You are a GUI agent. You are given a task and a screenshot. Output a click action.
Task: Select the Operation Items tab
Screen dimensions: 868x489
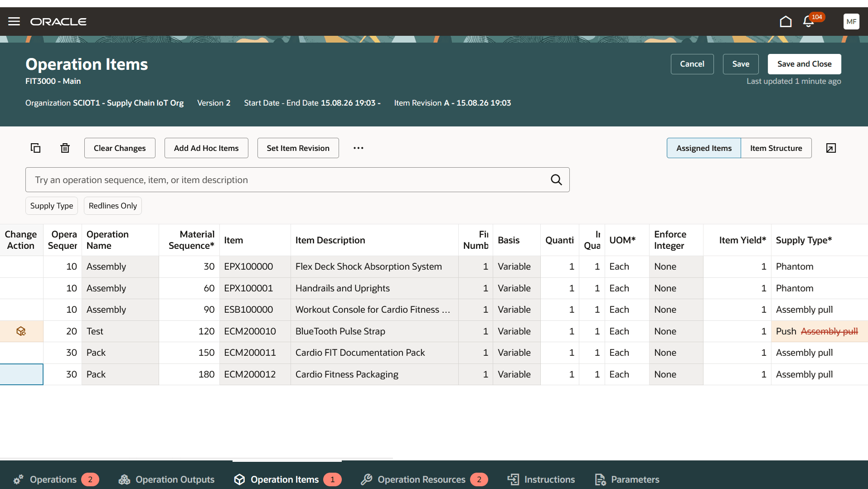coord(287,479)
